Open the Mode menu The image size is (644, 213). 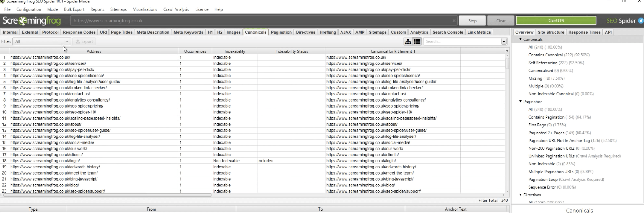tap(53, 9)
